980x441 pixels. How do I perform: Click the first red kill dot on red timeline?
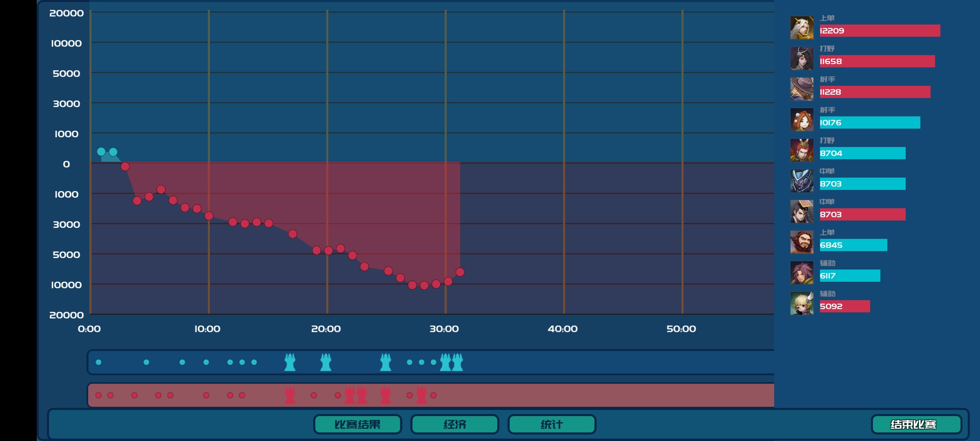pyautogui.click(x=98, y=395)
